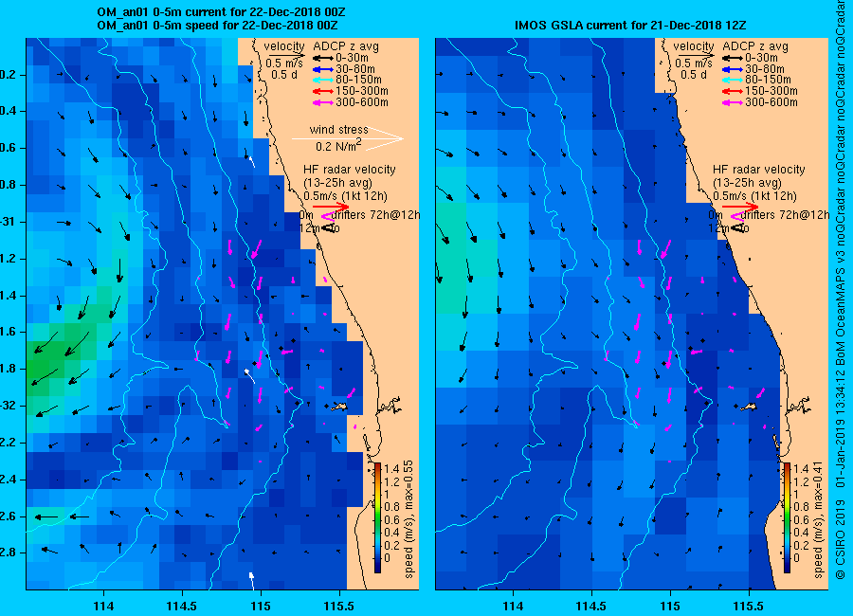Click the cyan 80-150m ADCP arrow in right legend
The height and width of the screenshot is (616, 853).
click(733, 80)
